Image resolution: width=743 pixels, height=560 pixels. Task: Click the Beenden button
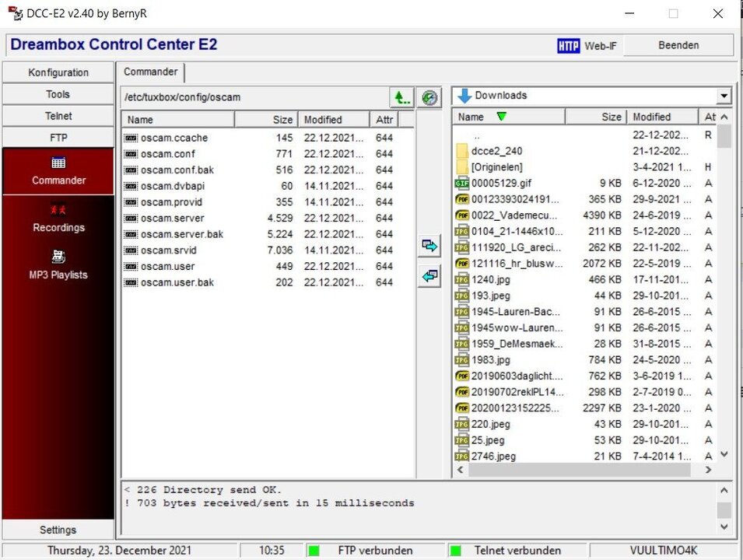[678, 45]
